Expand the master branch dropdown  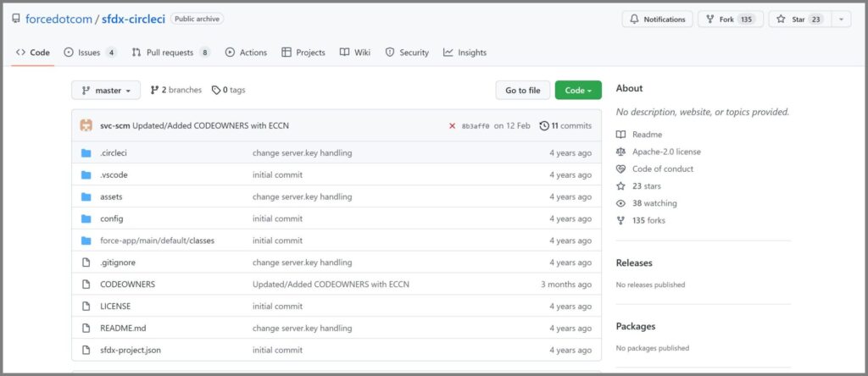(x=107, y=91)
